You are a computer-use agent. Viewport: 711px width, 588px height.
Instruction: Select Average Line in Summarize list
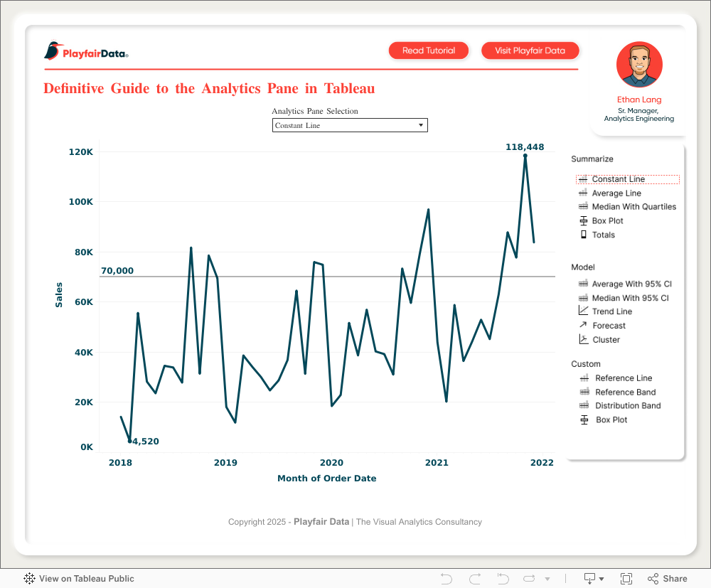[x=616, y=193]
